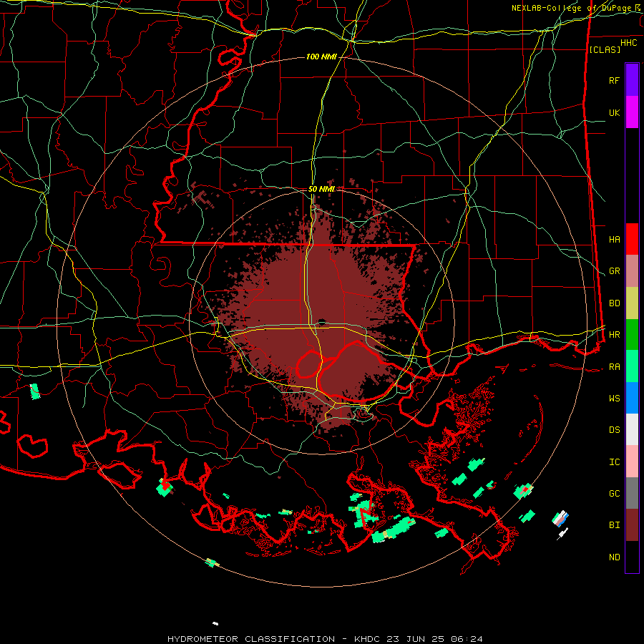This screenshot has width=644, height=644.
Task: Click the GR legend label
Action: pos(614,271)
